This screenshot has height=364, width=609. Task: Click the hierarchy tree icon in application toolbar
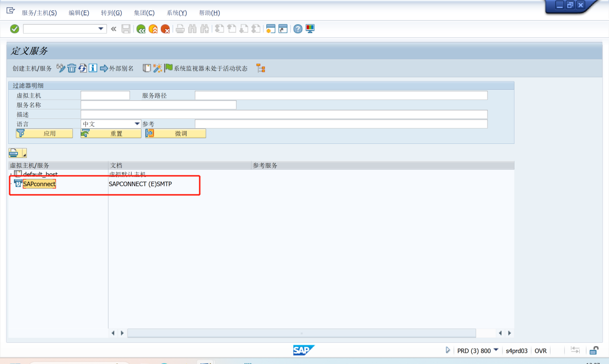tap(261, 68)
